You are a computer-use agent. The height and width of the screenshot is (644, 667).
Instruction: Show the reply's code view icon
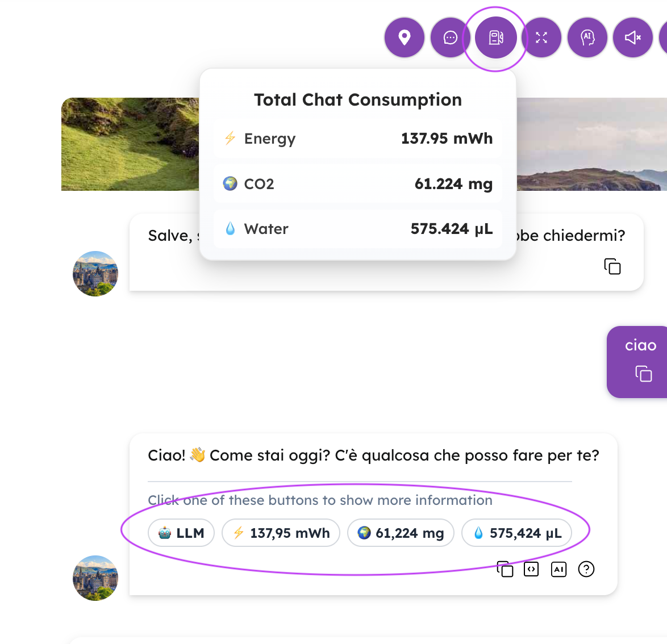[531, 568]
